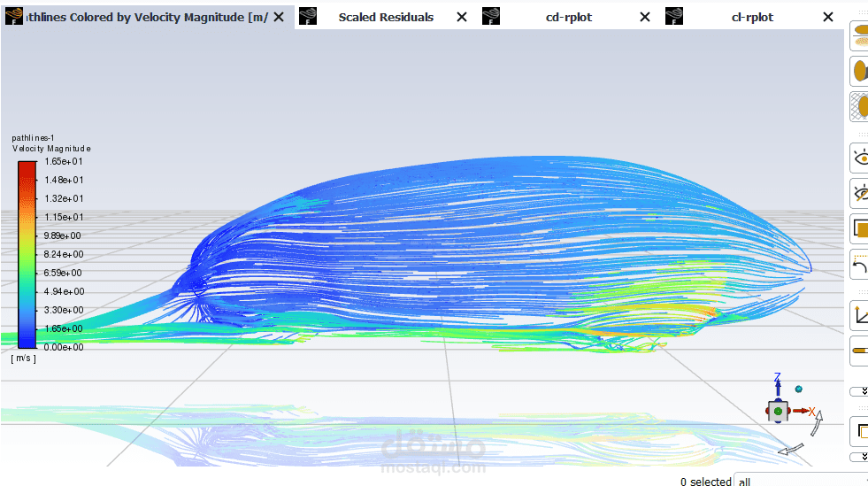868x486 pixels.
Task: Click the 1.48e+01 colormap label
Action: (64, 180)
